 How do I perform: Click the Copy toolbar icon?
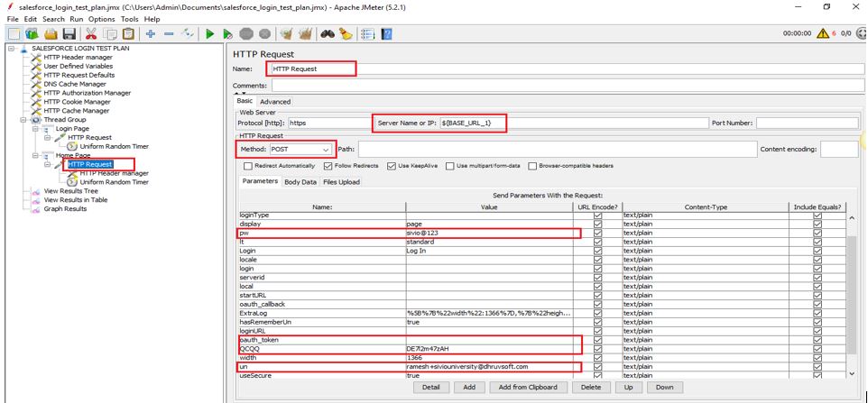[110, 34]
